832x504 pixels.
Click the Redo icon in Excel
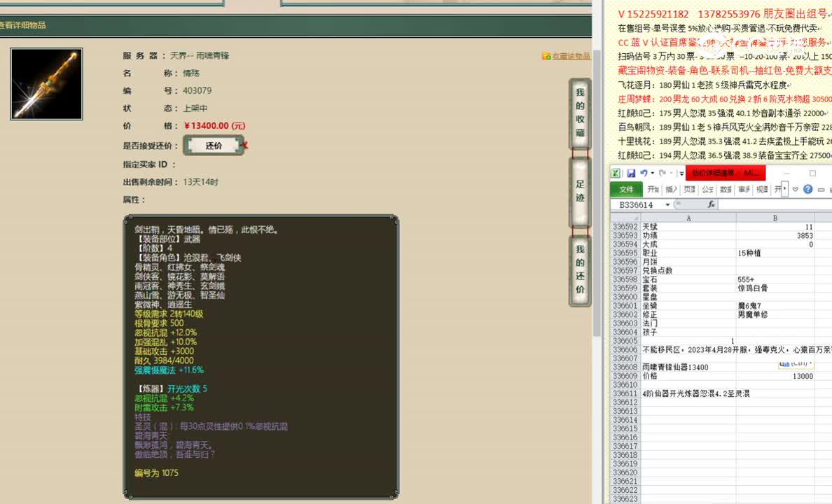pyautogui.click(x=663, y=172)
